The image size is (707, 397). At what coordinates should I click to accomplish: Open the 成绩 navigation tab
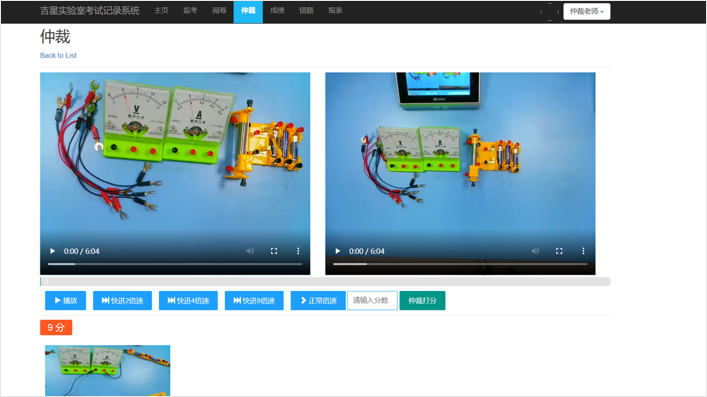[277, 10]
